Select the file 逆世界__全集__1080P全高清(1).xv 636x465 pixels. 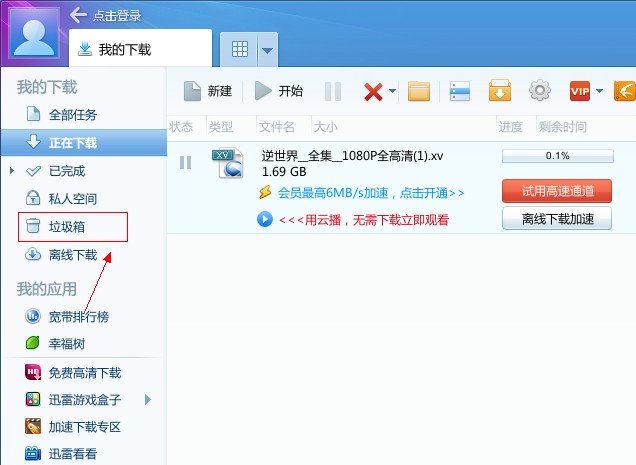pyautogui.click(x=352, y=155)
